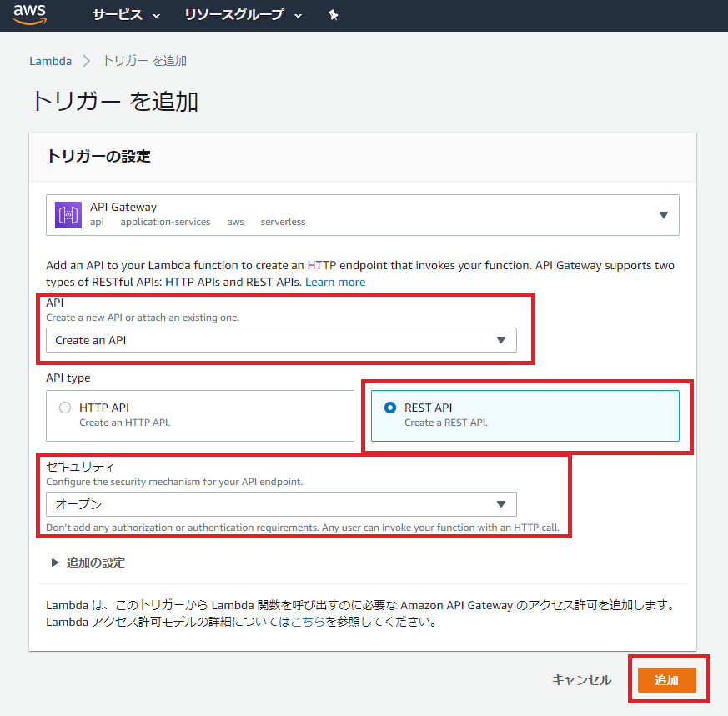This screenshot has height=716, width=728.
Task: Open the Learn more link
Action: click(334, 282)
